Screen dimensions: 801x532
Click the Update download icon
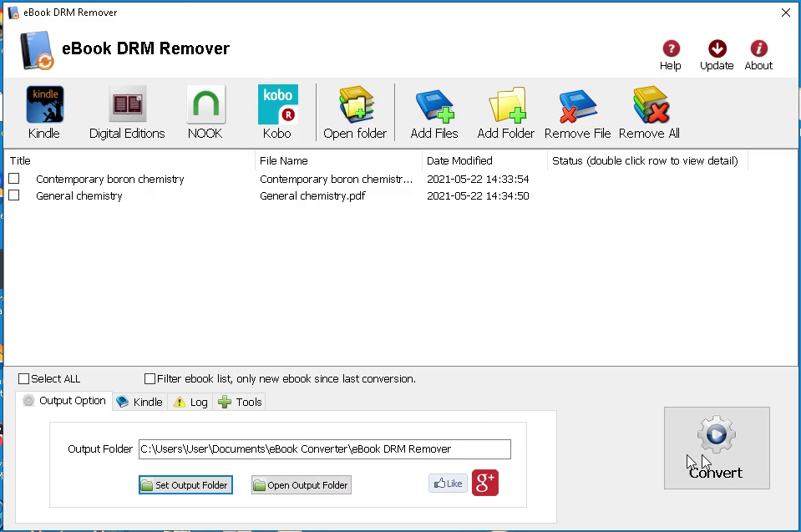717,48
